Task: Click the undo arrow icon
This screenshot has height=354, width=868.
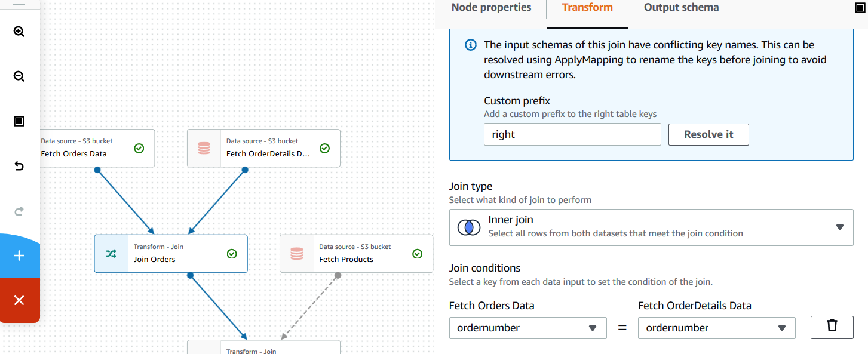Action: point(19,166)
